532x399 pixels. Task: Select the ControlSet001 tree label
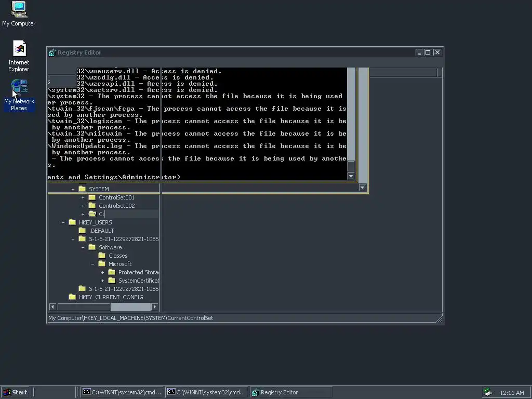click(116, 197)
